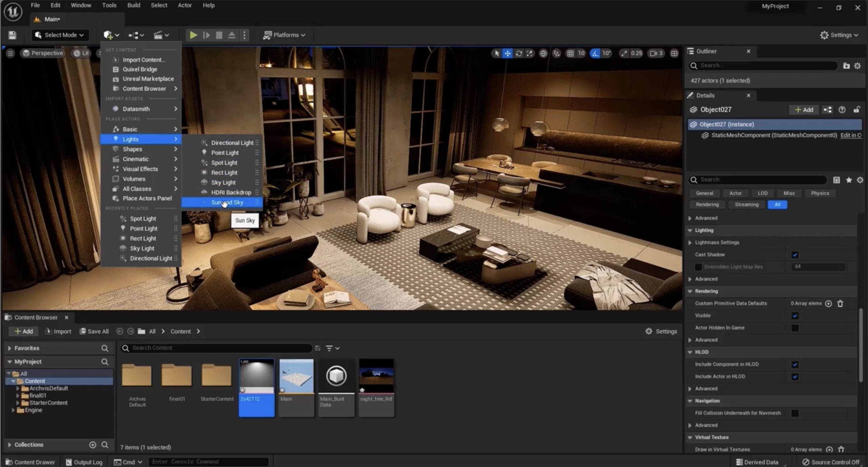Click the green Play button
The height and width of the screenshot is (467, 868).
tap(193, 35)
